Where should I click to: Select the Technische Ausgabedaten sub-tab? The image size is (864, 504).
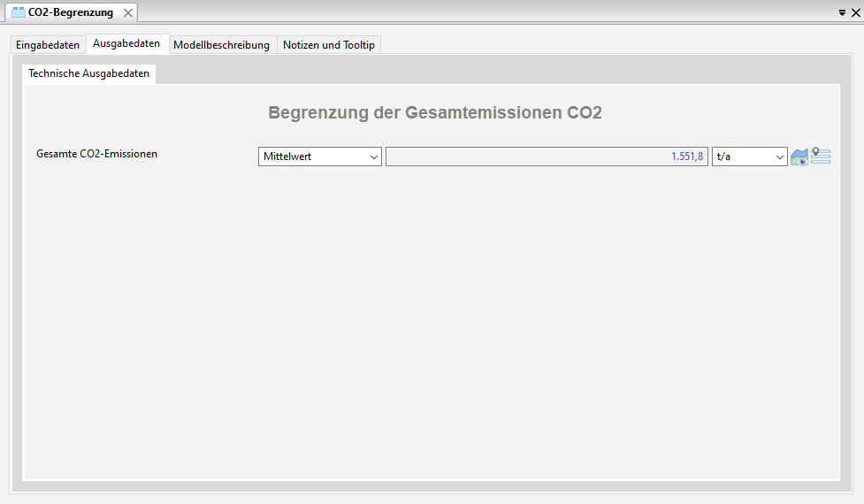(88, 73)
